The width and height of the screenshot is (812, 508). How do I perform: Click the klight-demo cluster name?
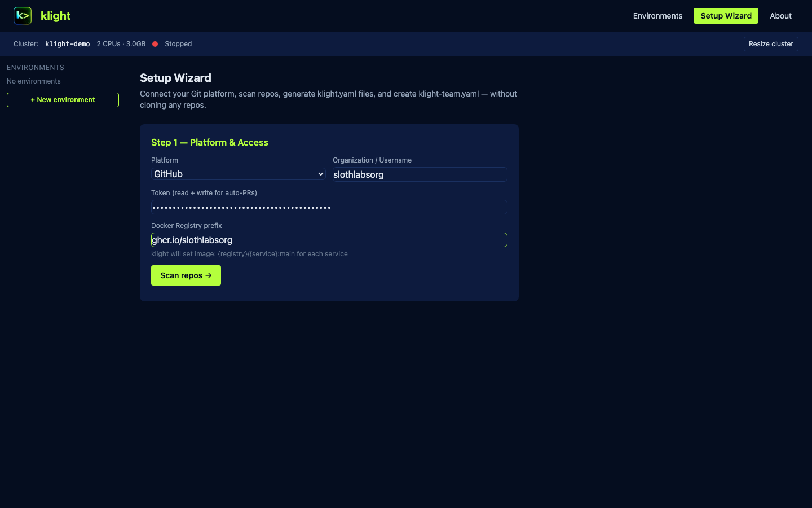(68, 44)
